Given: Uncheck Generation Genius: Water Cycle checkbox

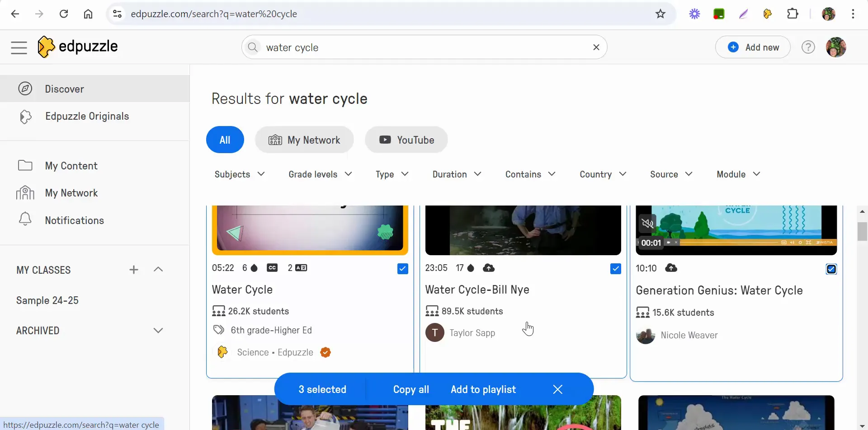Looking at the screenshot, I should pyautogui.click(x=831, y=269).
